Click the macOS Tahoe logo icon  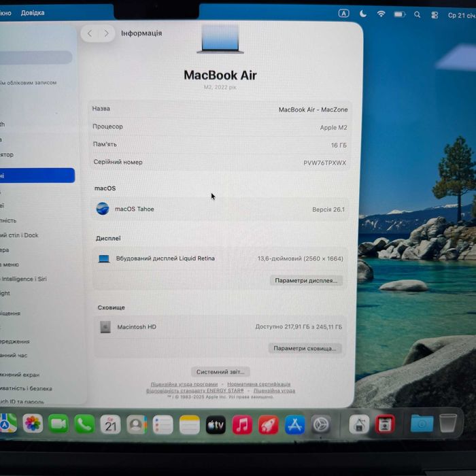(x=103, y=209)
